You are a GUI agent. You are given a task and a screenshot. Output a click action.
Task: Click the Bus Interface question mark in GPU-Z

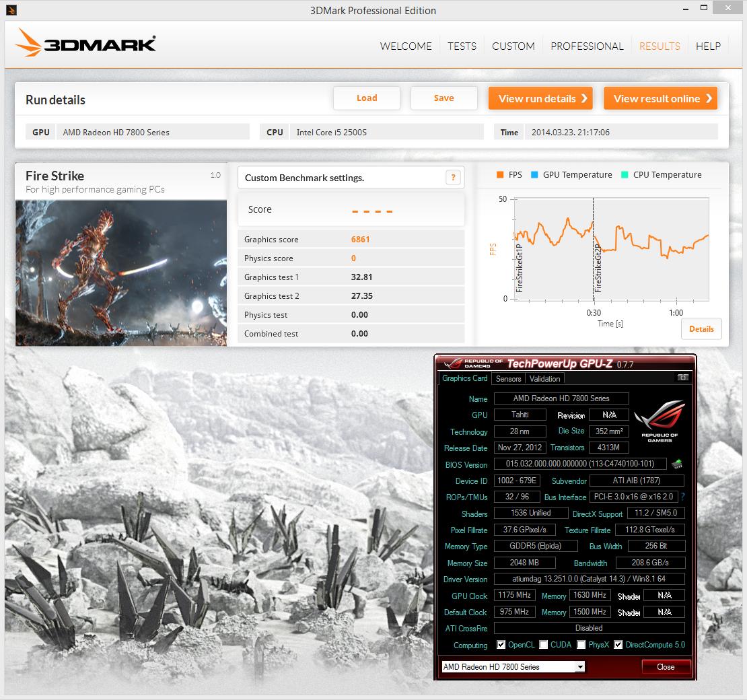682,497
